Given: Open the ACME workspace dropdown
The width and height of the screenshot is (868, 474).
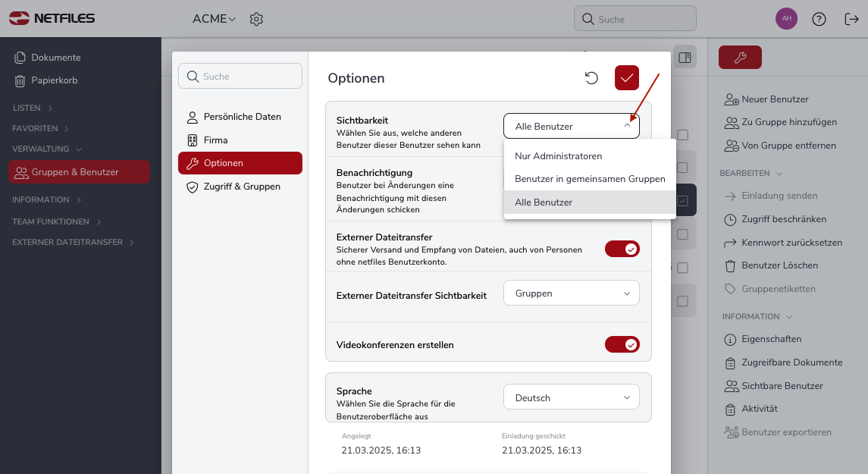Looking at the screenshot, I should pyautogui.click(x=215, y=19).
